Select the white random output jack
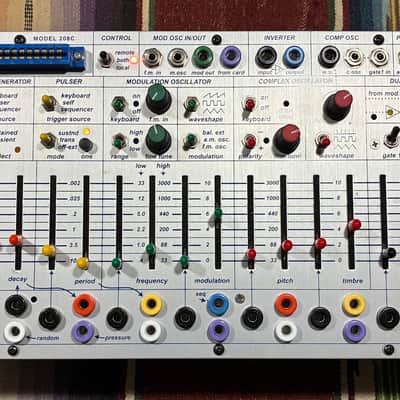Screen dimensions: 400x400 pyautogui.click(x=14, y=332)
